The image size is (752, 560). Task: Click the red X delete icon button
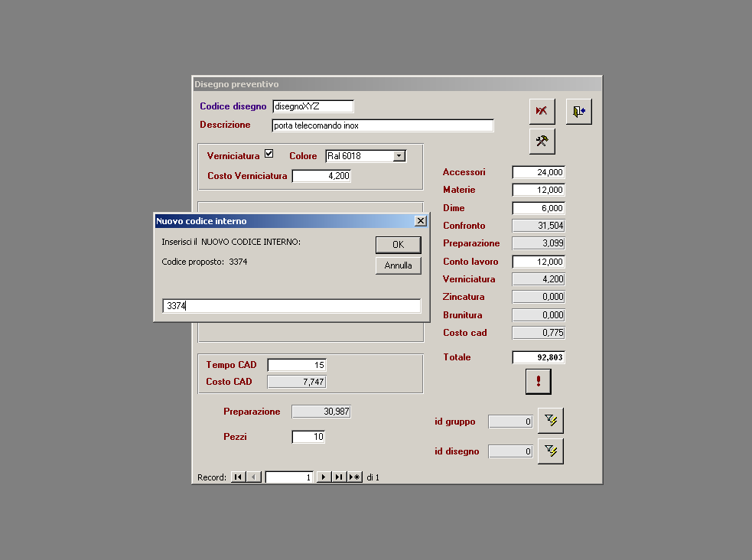tap(542, 111)
